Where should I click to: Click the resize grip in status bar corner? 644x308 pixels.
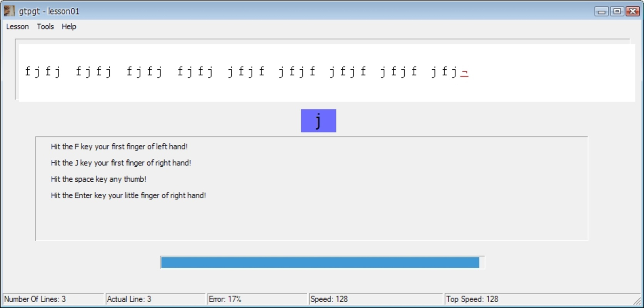click(637, 301)
